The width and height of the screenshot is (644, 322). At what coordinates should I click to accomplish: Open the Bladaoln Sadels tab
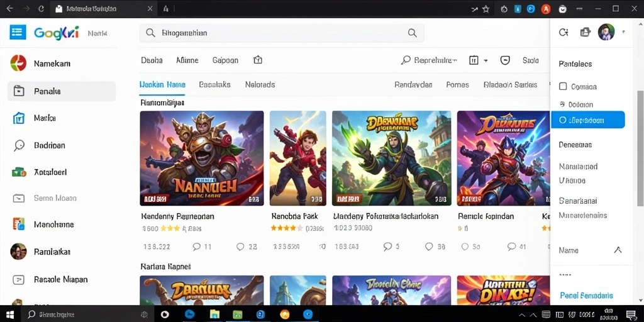point(510,85)
